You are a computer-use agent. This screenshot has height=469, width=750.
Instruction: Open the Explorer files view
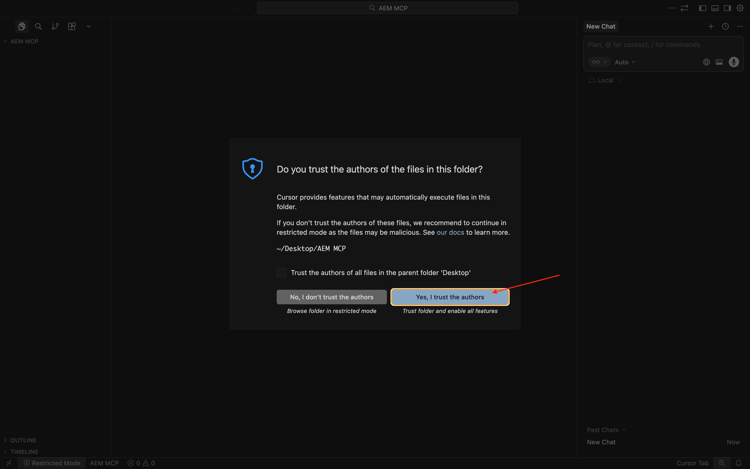coord(22,26)
